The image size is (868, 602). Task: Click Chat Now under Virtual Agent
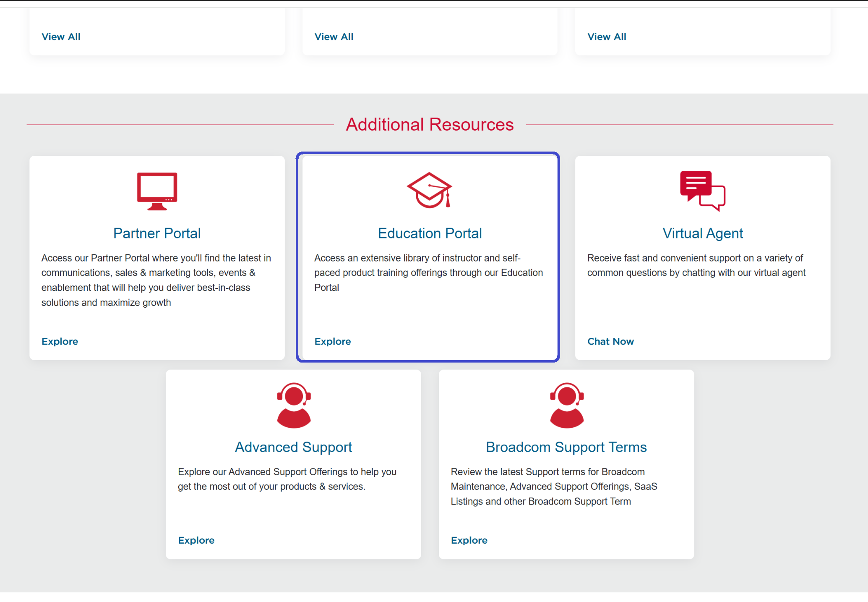(x=610, y=341)
